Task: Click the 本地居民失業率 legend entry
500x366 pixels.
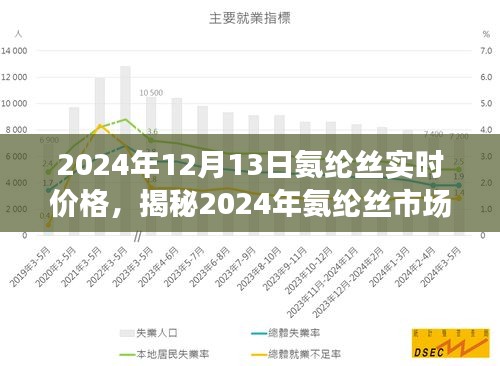Action: tap(164, 354)
